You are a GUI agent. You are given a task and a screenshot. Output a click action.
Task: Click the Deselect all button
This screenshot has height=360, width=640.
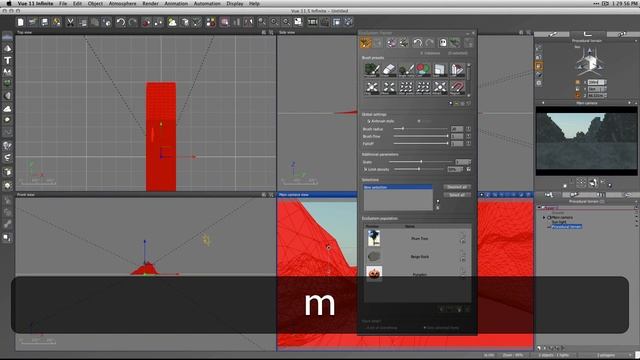457,187
